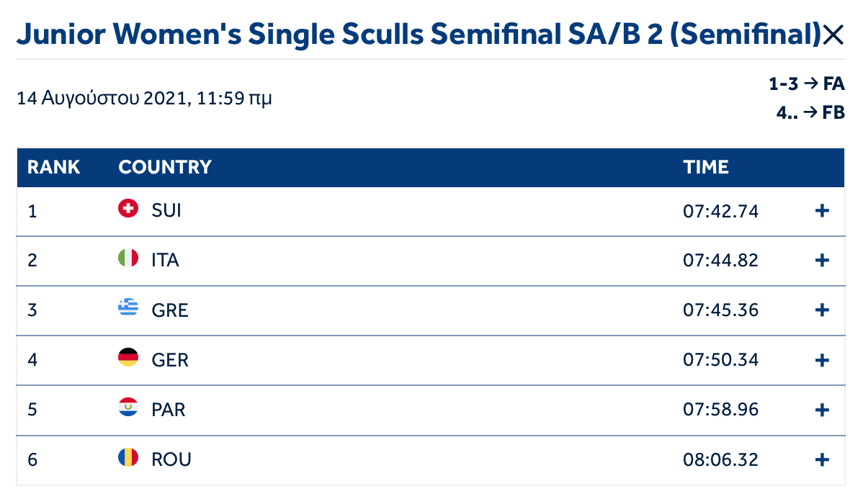Click the COUNTRY column header

click(165, 168)
